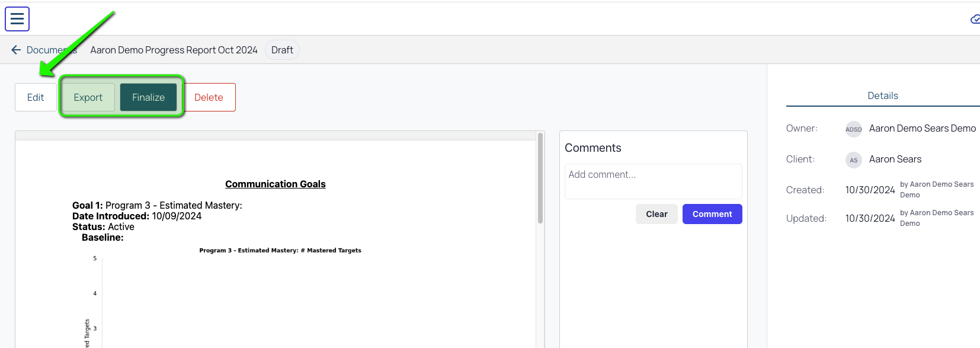The height and width of the screenshot is (348, 980).
Task: Switch to the Details tab
Action: 883,95
